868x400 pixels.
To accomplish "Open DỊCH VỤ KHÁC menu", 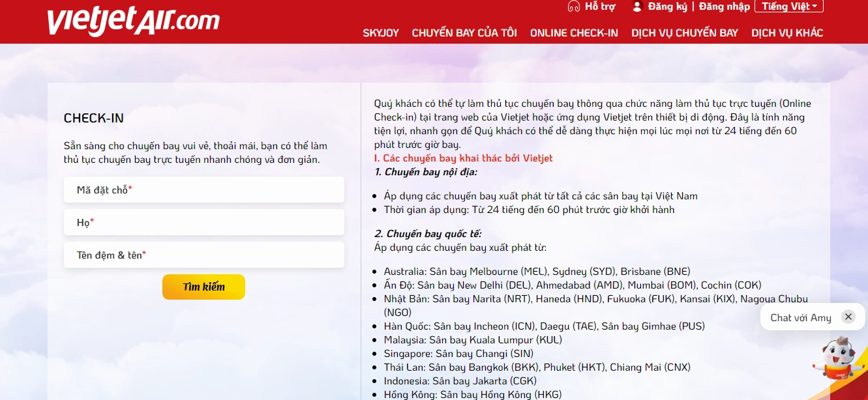I will pos(787,33).
